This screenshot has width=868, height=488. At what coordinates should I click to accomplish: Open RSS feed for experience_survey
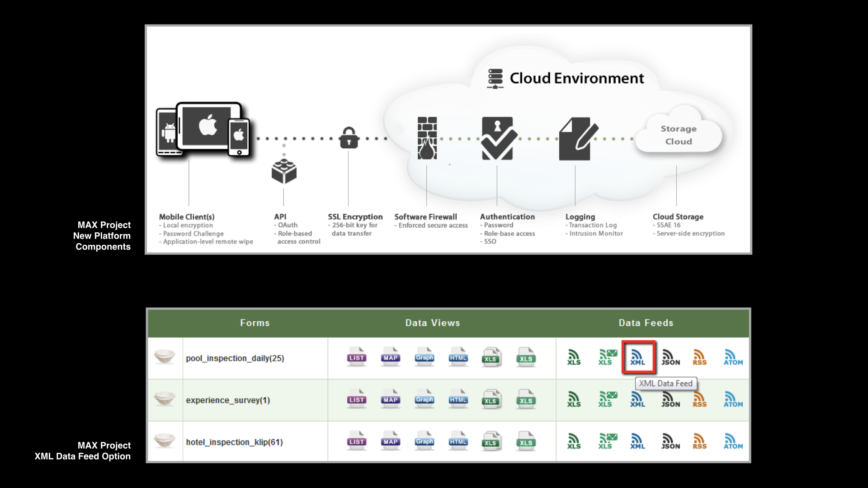coord(699,399)
